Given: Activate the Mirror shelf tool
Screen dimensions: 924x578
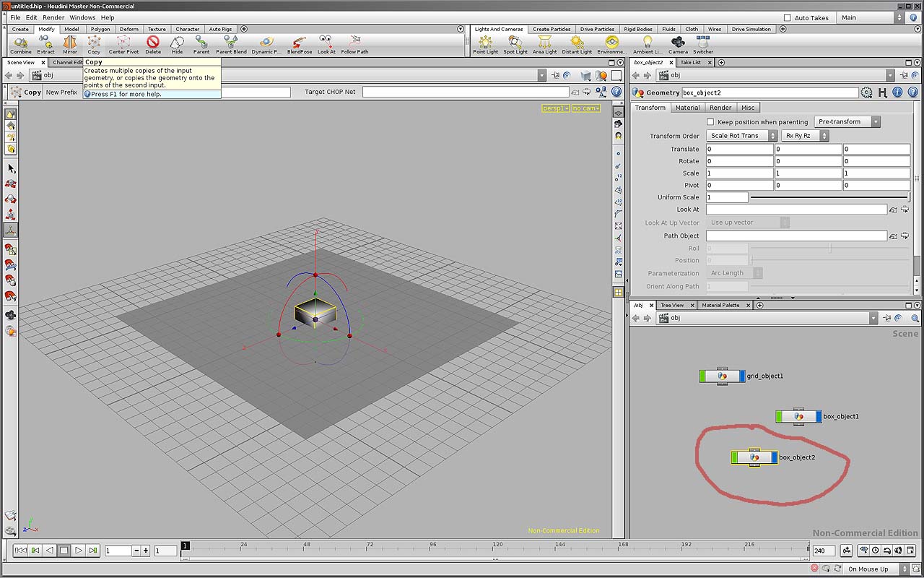Looking at the screenshot, I should [70, 45].
